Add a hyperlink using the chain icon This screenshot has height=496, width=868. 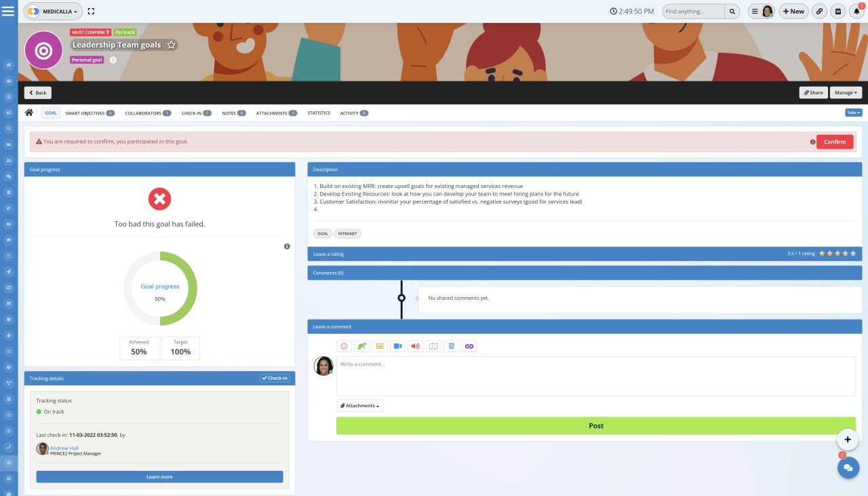pyautogui.click(x=469, y=346)
